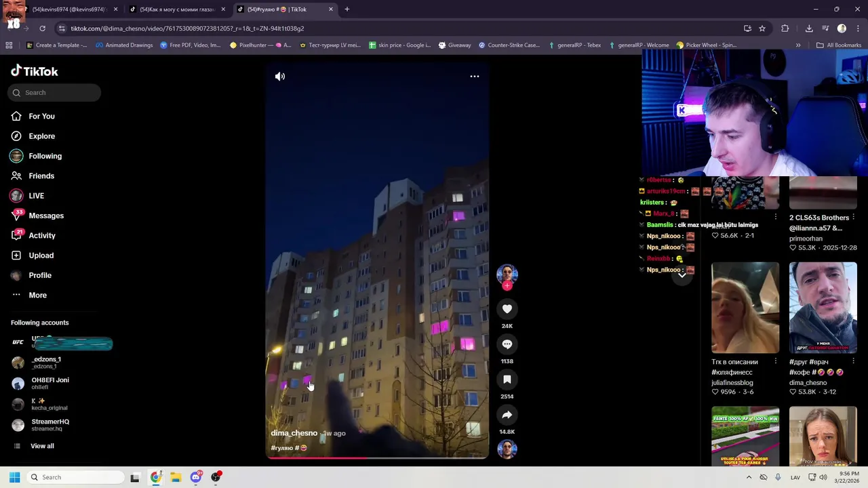Open install-app icon in address bar

pos(747,28)
